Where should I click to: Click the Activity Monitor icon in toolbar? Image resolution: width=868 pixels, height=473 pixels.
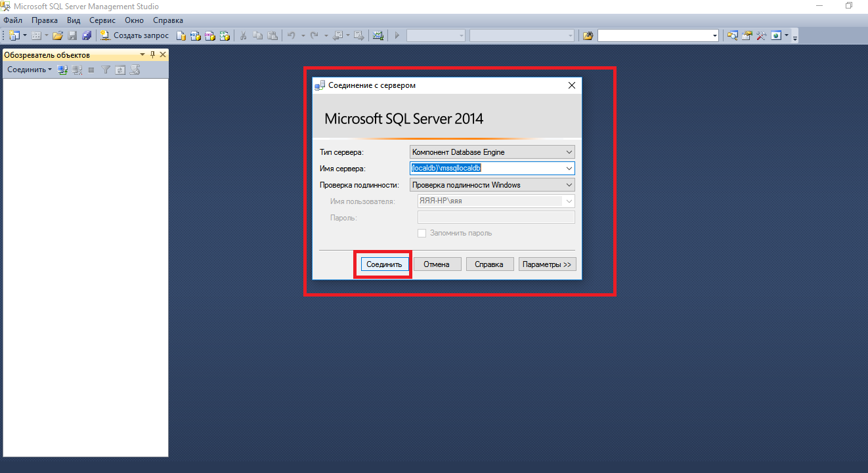pyautogui.click(x=378, y=35)
